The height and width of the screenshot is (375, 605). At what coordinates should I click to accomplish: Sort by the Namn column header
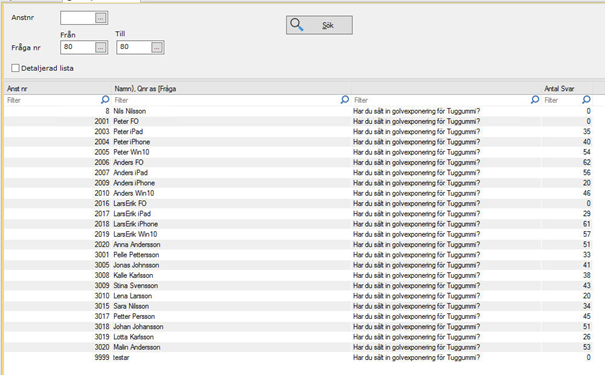pyautogui.click(x=231, y=89)
